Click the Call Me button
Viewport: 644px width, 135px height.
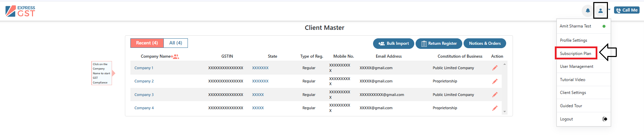tap(627, 10)
